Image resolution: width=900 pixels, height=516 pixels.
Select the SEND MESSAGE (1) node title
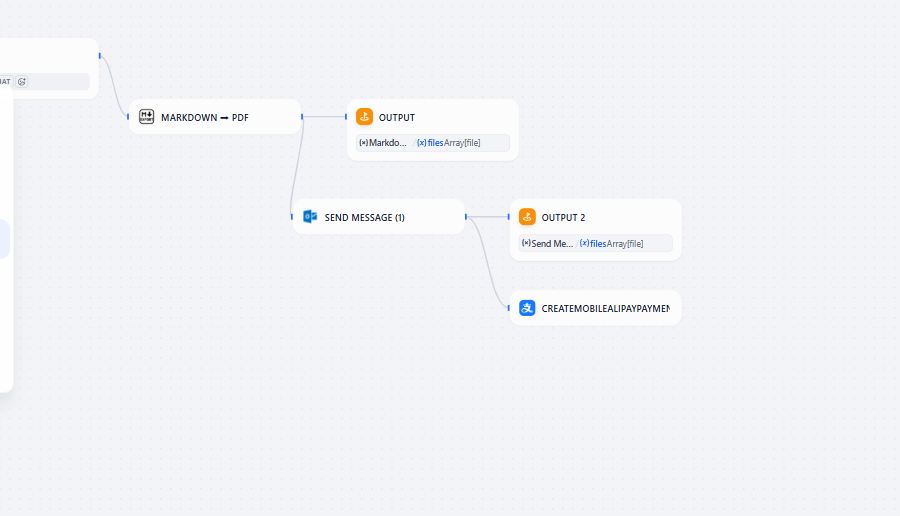click(x=364, y=218)
